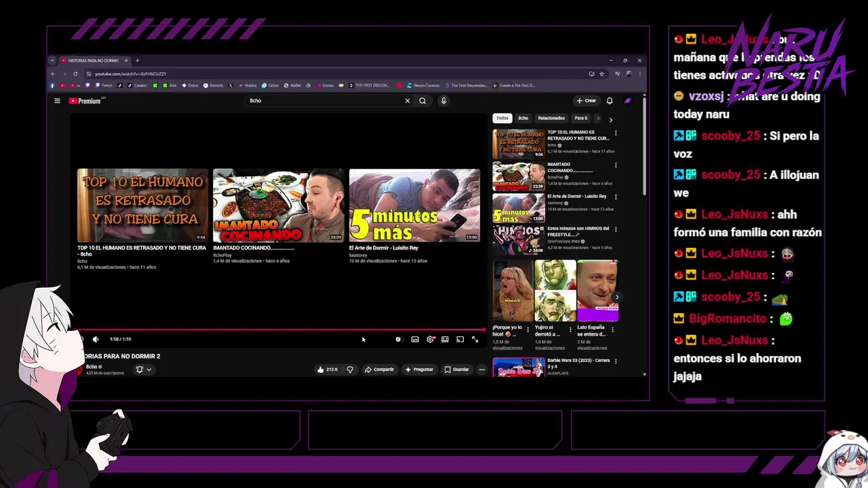868x488 pixels.
Task: Like the video with 213 K likes
Action: coord(328,369)
